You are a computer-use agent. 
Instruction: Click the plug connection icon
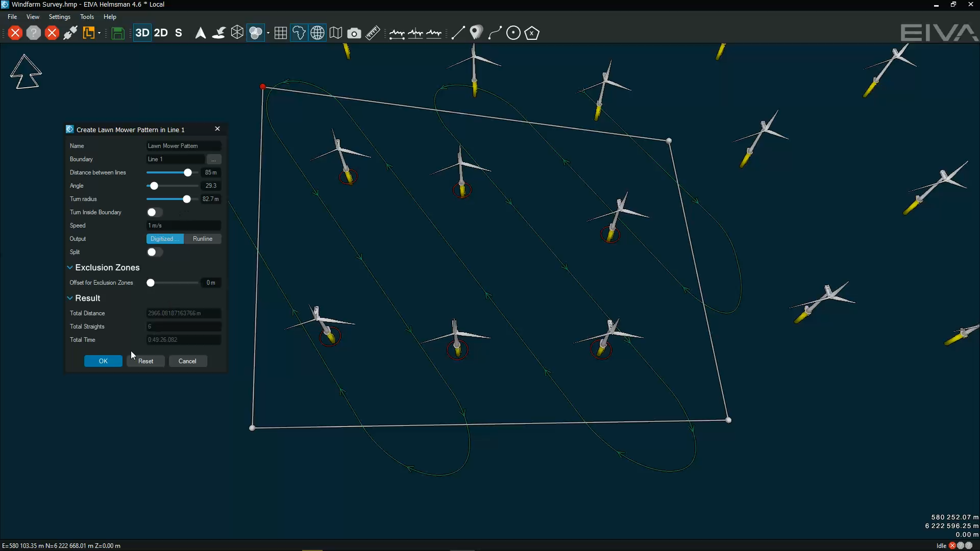click(70, 33)
